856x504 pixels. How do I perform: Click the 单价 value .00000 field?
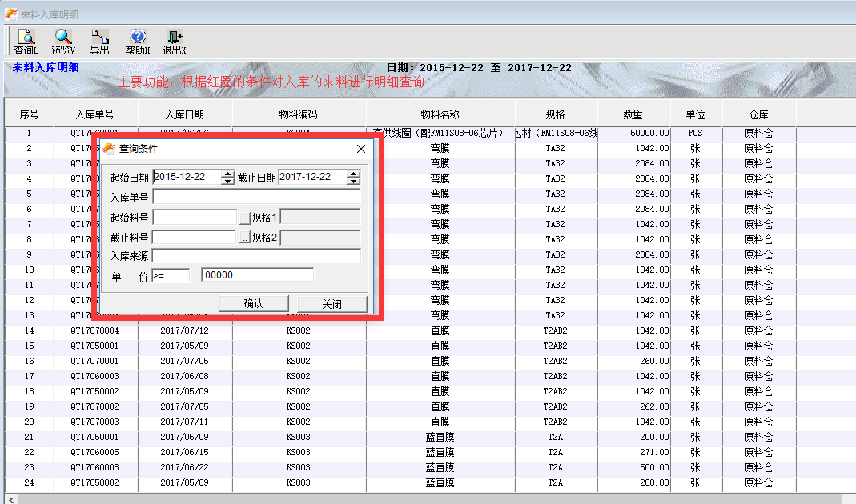[258, 275]
